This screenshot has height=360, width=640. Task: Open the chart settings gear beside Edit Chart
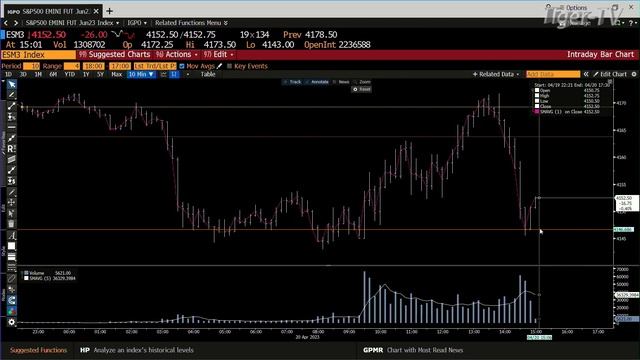tap(634, 74)
